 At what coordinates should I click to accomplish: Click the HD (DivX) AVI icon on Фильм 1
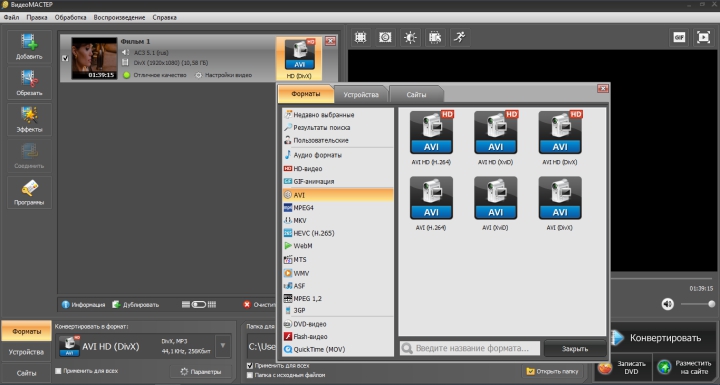pos(299,59)
